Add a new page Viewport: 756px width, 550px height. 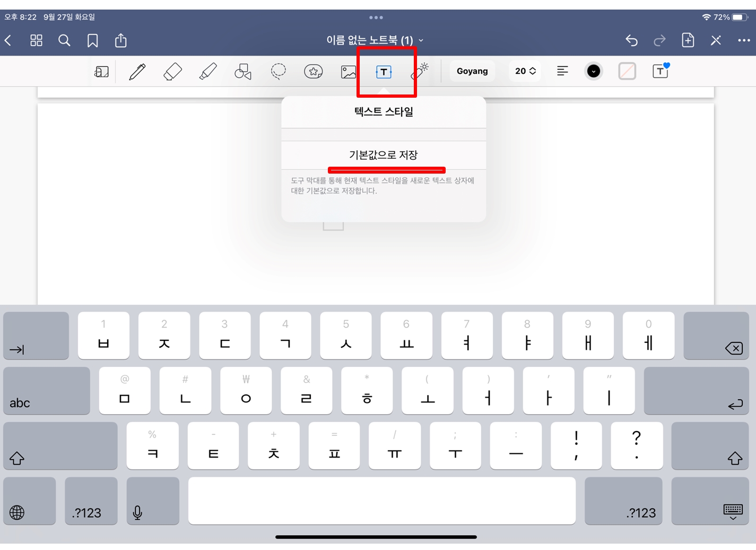688,40
